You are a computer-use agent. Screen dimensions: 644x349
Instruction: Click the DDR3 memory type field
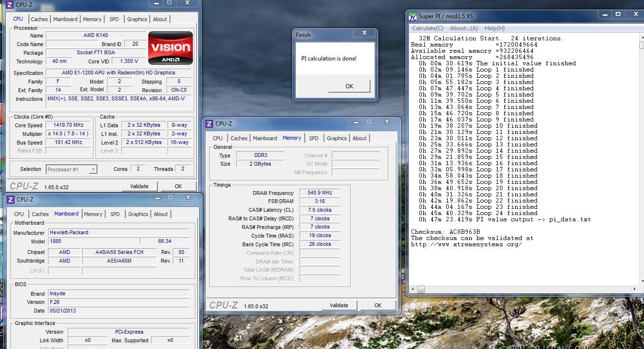[x=260, y=156]
